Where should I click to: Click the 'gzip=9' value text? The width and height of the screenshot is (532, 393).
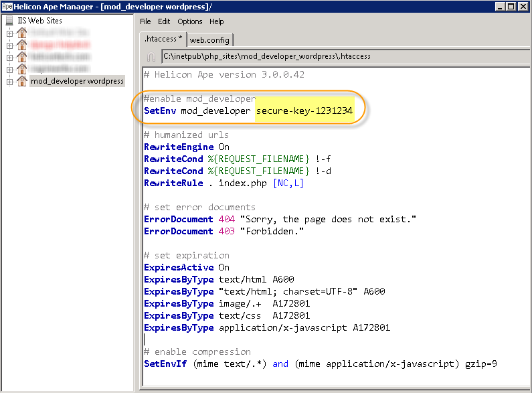point(480,364)
